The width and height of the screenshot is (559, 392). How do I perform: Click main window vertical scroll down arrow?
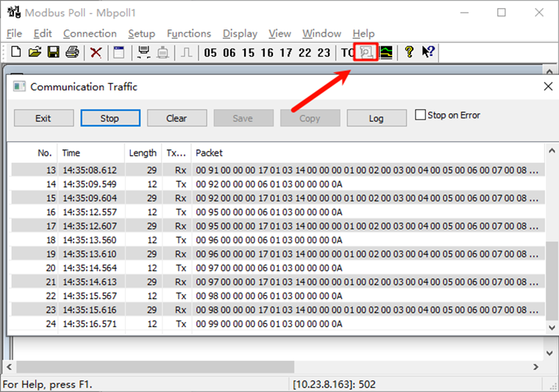[x=549, y=353]
